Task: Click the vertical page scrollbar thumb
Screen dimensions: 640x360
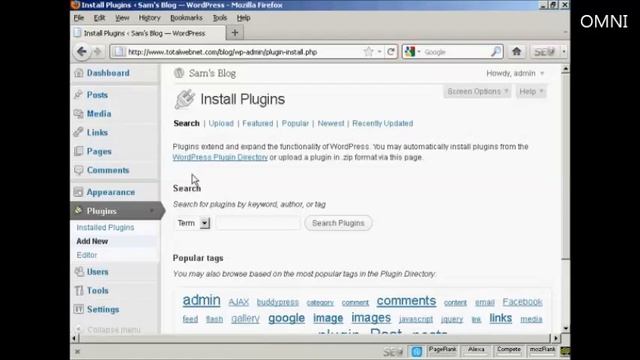Action: tap(565, 167)
